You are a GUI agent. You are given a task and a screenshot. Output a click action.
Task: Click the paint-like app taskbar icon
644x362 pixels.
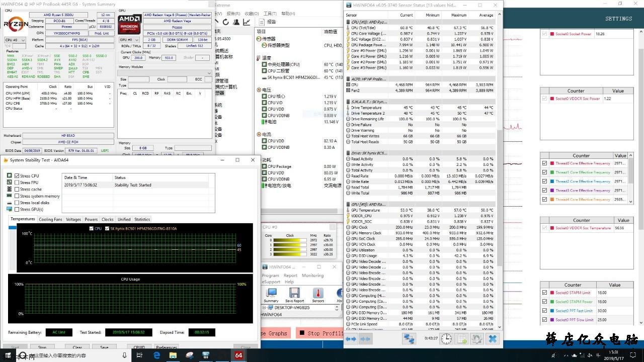click(x=190, y=355)
